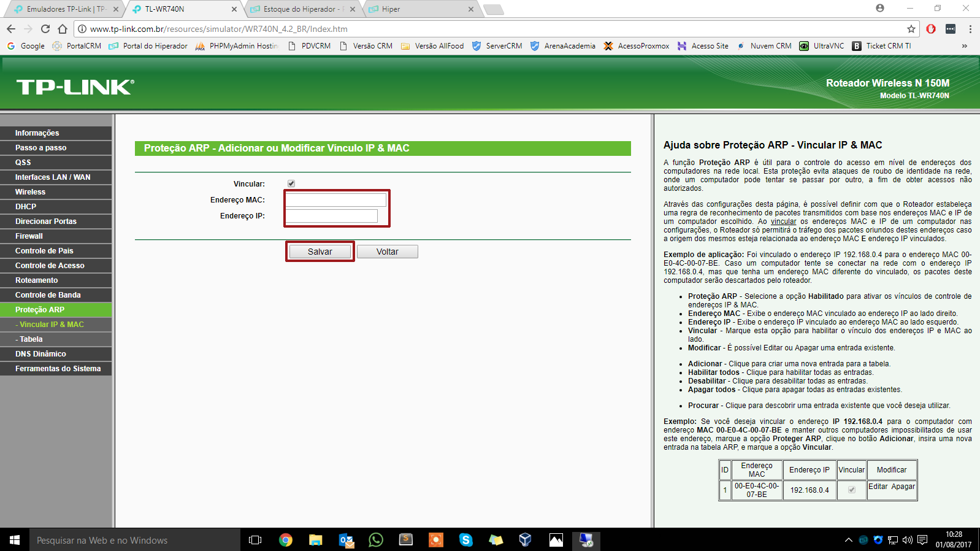Open the Firewall menu item

coord(29,236)
